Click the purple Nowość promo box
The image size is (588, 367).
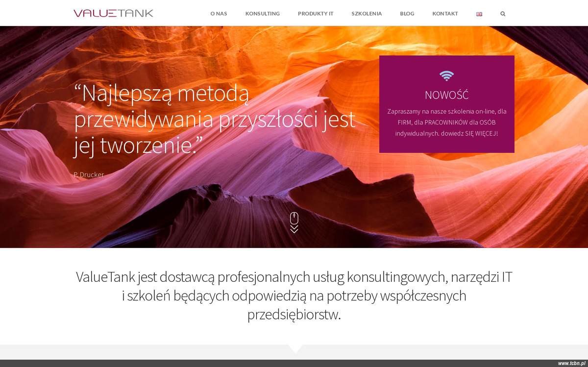tap(447, 104)
